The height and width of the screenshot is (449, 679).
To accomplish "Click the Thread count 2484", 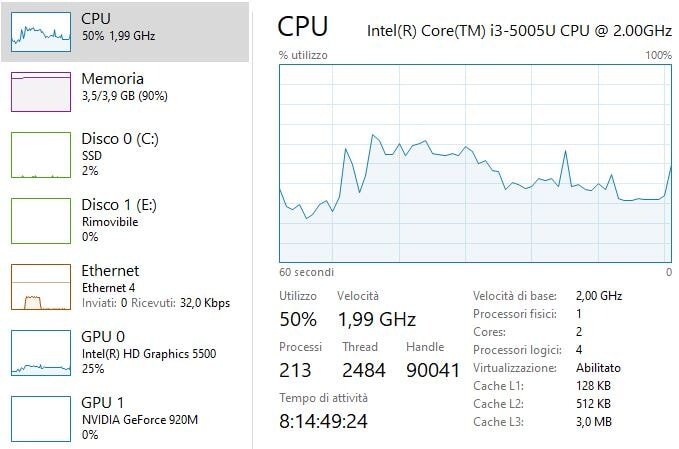I will [363, 370].
